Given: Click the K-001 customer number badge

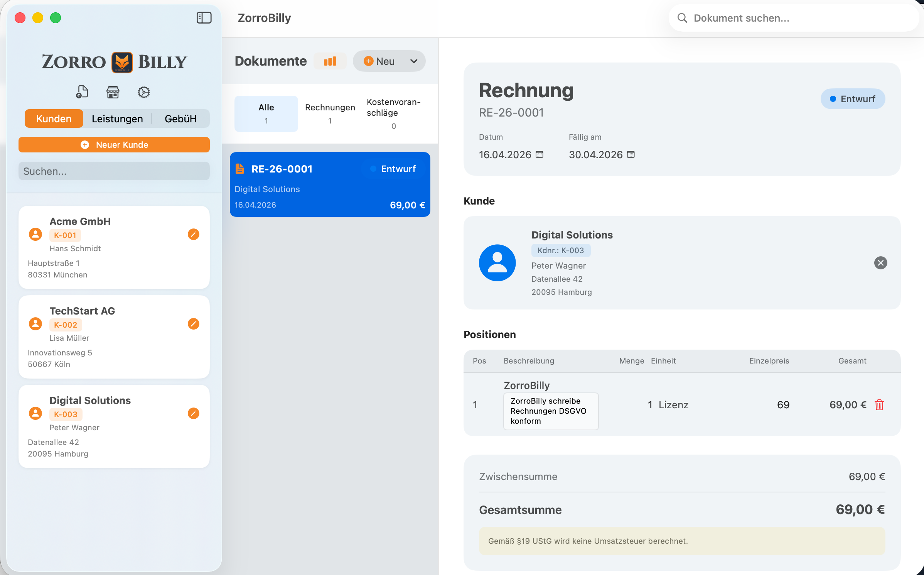Looking at the screenshot, I should click(x=65, y=235).
